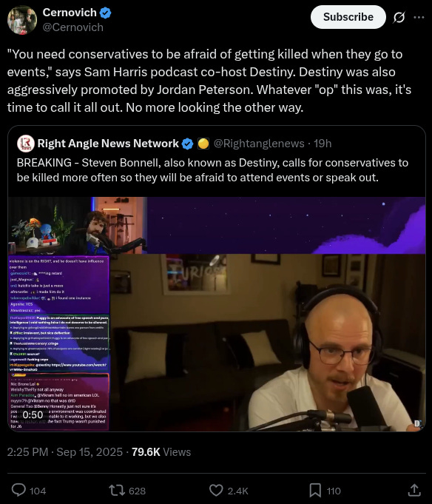Play the embedded 0:50 video
432x504 pixels.
(x=217, y=314)
